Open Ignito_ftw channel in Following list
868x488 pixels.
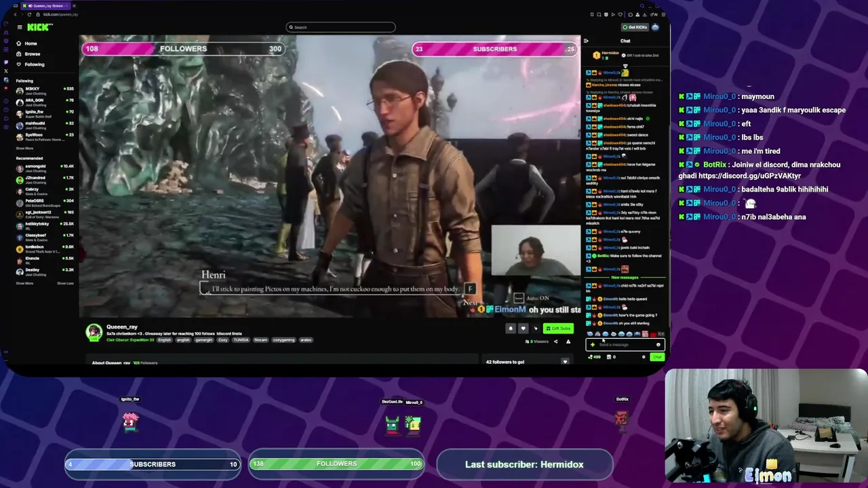45,114
